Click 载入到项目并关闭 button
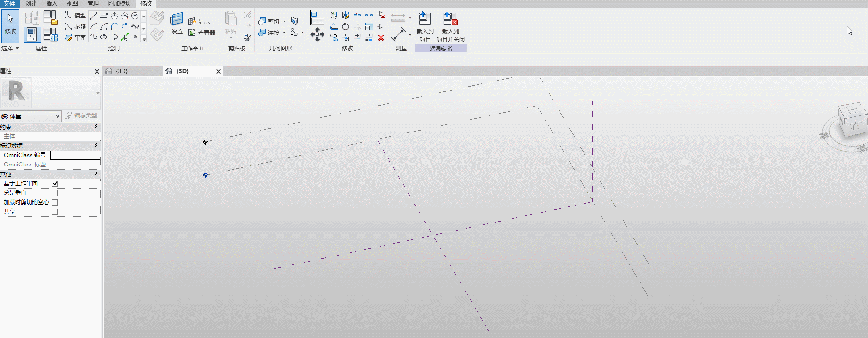This screenshot has height=338, width=868. pyautogui.click(x=450, y=27)
